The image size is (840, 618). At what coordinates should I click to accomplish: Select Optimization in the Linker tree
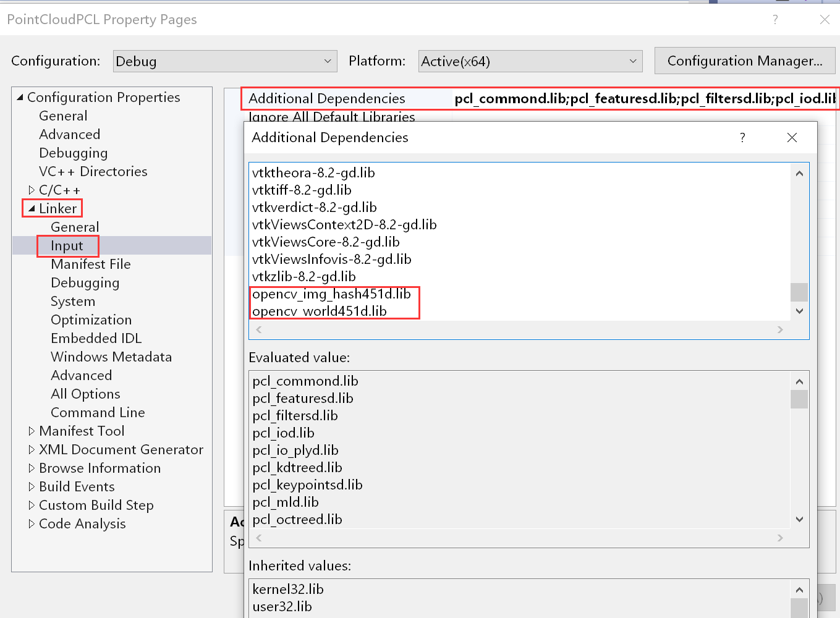91,320
